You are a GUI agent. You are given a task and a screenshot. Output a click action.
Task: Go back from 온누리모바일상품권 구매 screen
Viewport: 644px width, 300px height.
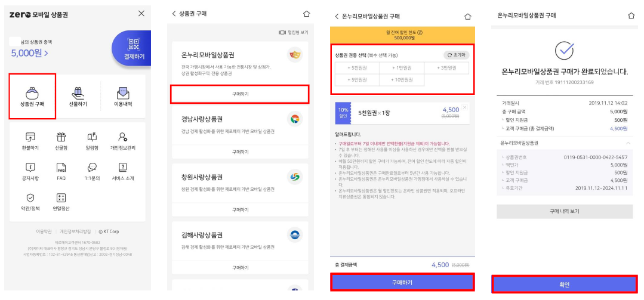coord(337,17)
